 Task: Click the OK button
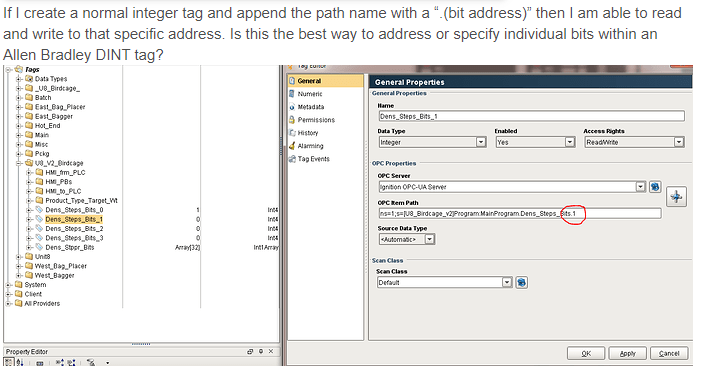[x=586, y=353]
